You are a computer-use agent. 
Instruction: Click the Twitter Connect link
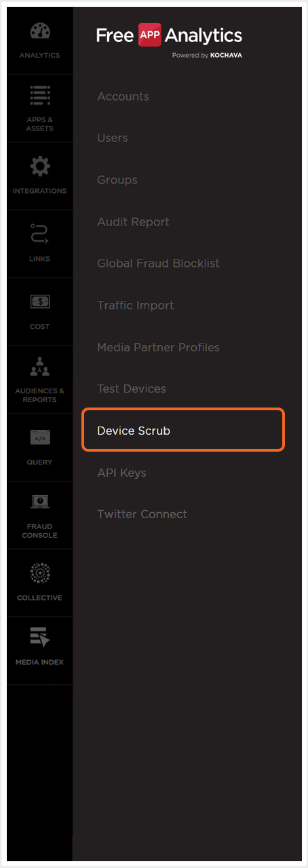point(142,514)
